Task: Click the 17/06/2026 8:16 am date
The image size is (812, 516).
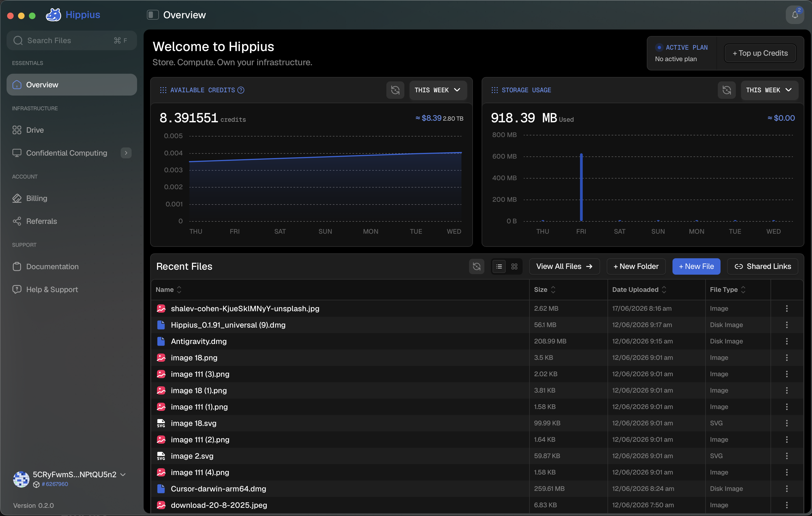Action: pos(642,308)
